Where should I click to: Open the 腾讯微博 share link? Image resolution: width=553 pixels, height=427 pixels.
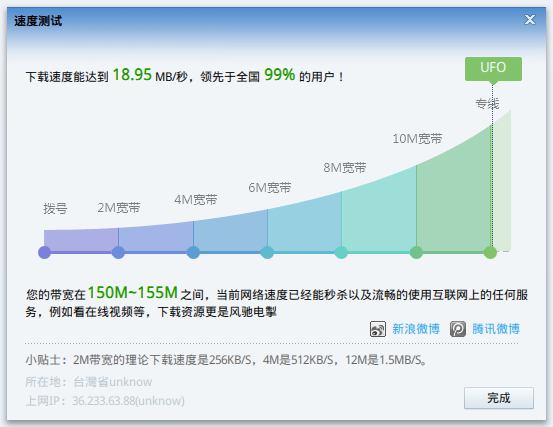496,329
